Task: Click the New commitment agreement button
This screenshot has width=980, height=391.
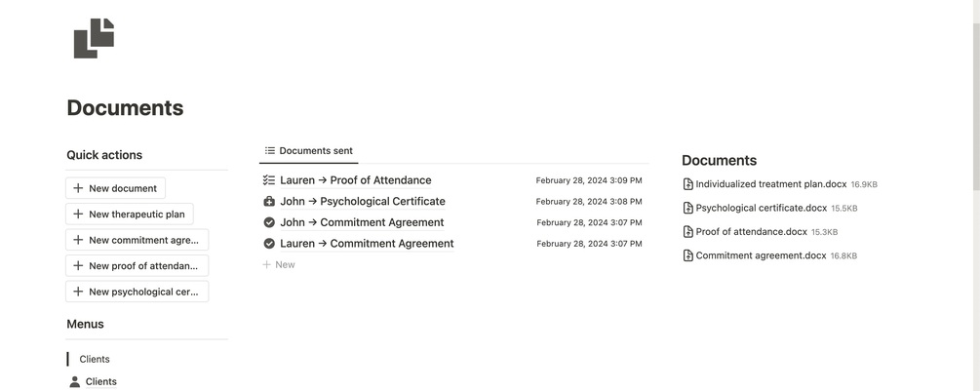Action: (137, 240)
